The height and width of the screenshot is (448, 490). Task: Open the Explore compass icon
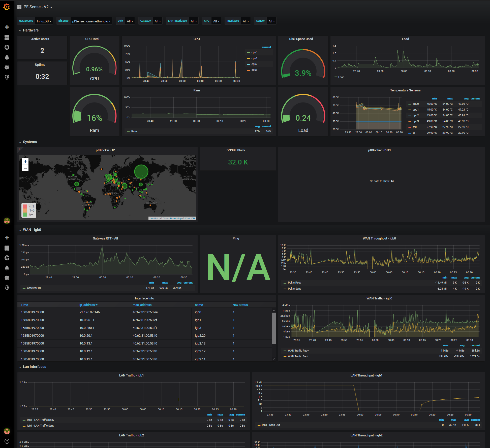(x=7, y=47)
